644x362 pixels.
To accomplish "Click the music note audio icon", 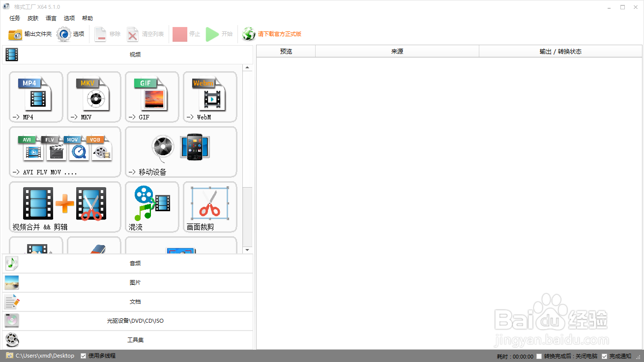I will tap(12, 263).
